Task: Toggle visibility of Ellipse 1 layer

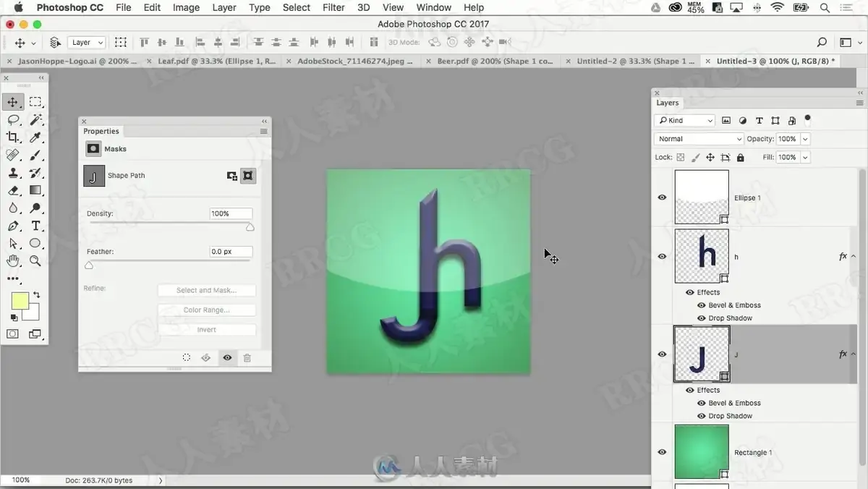Action: tap(662, 197)
